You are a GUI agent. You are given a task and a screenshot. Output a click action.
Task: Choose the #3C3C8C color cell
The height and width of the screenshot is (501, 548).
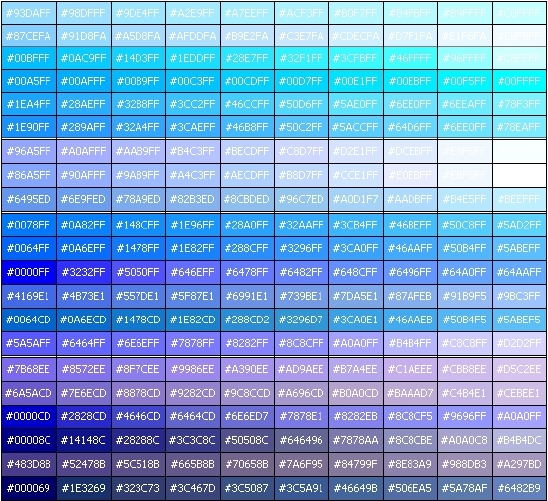coord(193,440)
